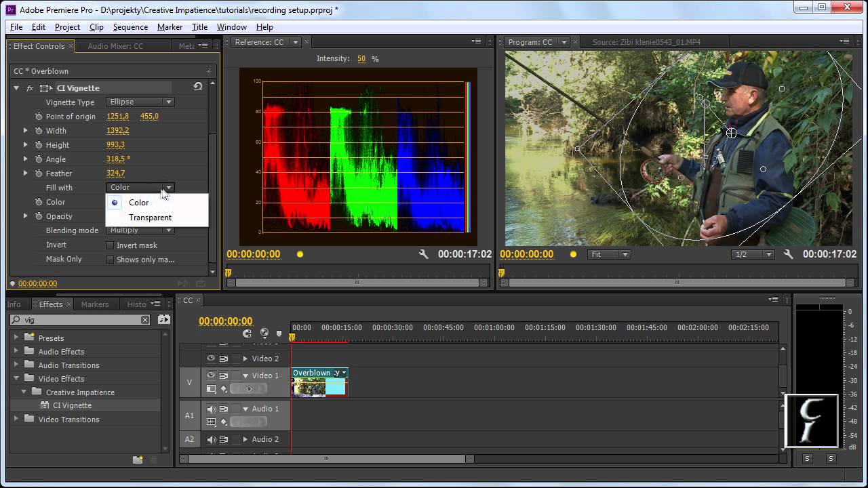Click left Solo S button on audio meters

pyautogui.click(x=807, y=459)
